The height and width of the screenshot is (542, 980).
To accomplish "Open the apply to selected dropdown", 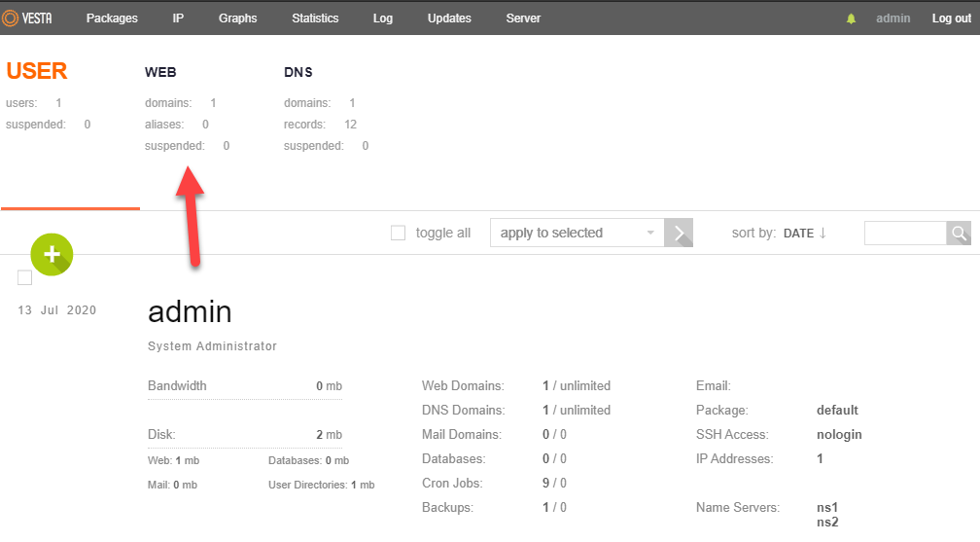I will (x=577, y=233).
